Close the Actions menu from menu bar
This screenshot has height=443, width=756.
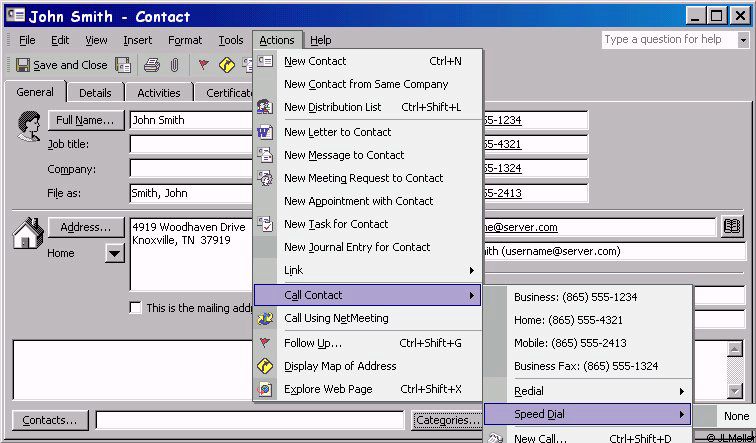coord(277,40)
